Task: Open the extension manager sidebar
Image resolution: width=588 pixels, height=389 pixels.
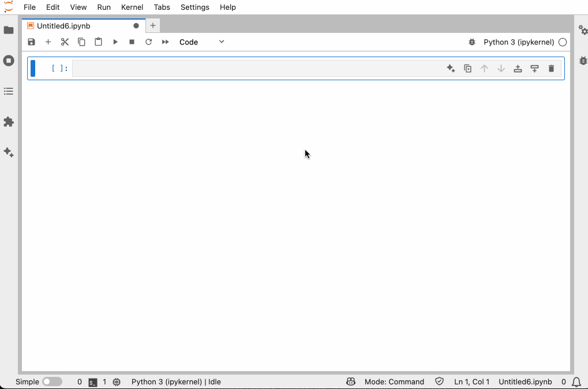Action: [9, 122]
